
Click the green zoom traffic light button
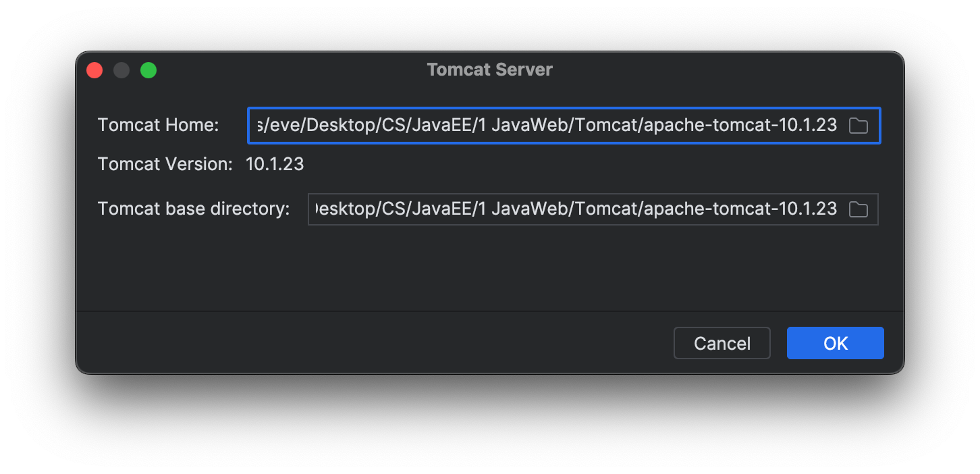[148, 70]
